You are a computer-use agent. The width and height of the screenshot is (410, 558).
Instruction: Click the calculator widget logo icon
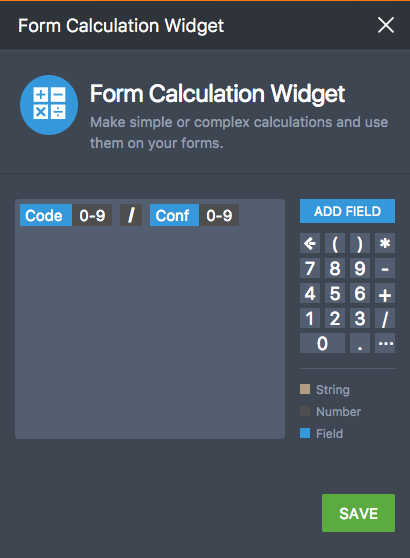(49, 105)
